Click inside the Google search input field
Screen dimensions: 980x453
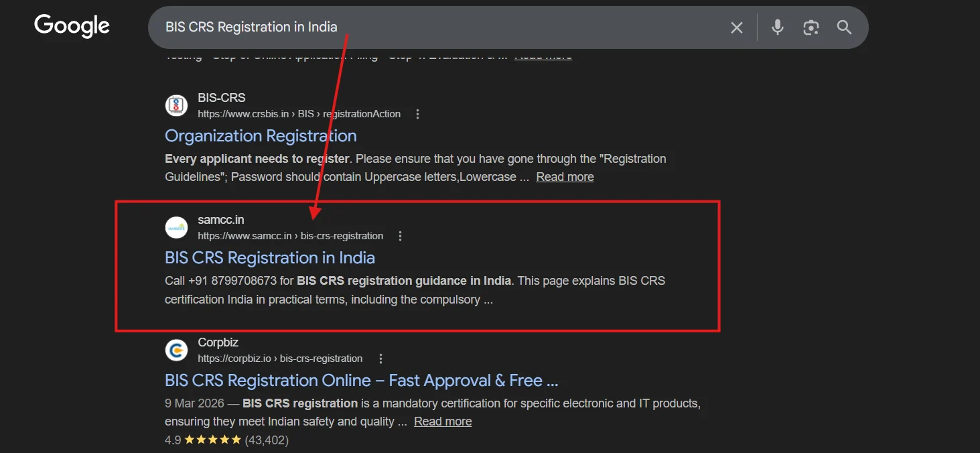(435, 27)
